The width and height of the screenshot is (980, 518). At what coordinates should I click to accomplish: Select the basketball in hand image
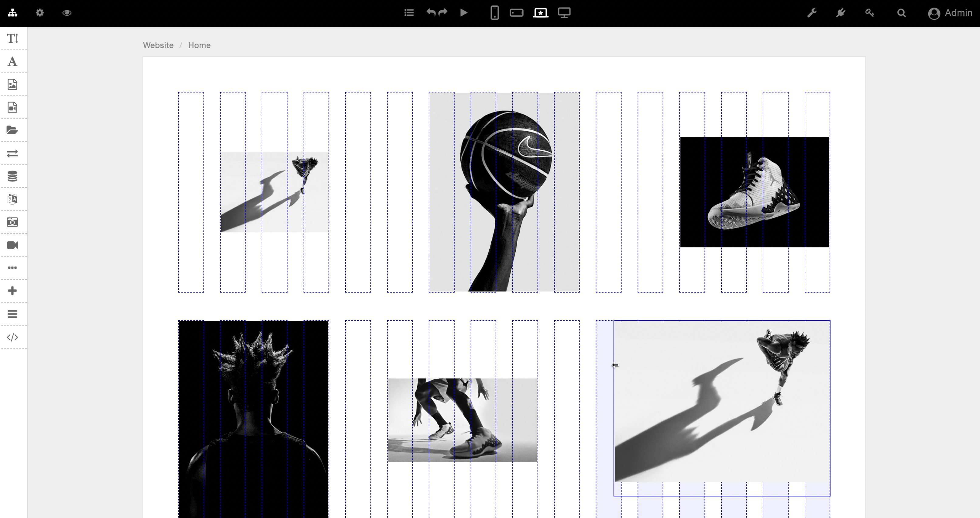(x=504, y=192)
